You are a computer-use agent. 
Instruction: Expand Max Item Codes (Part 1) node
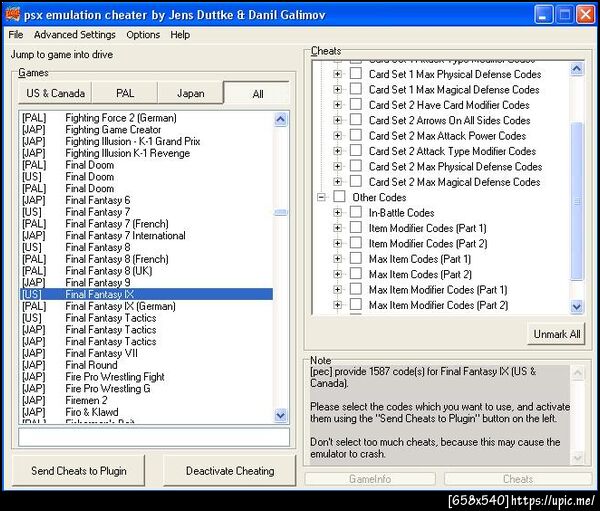pyautogui.click(x=338, y=259)
